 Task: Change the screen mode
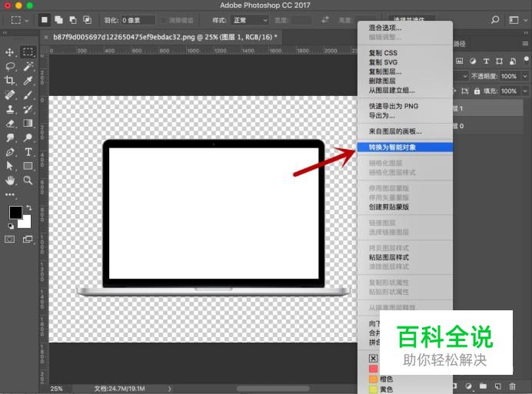point(28,240)
